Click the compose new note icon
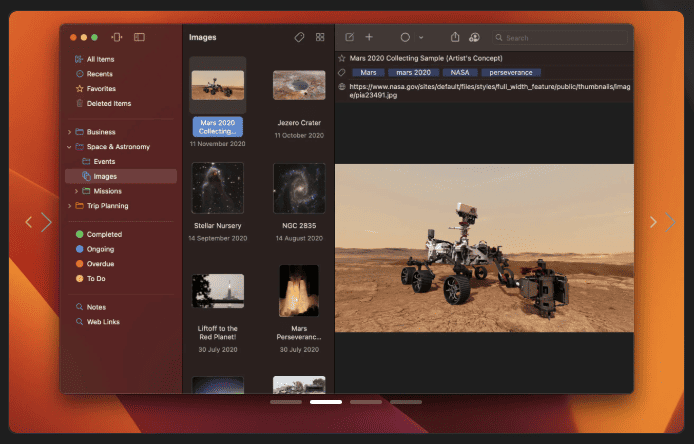Image resolution: width=694 pixels, height=444 pixels. tap(350, 37)
